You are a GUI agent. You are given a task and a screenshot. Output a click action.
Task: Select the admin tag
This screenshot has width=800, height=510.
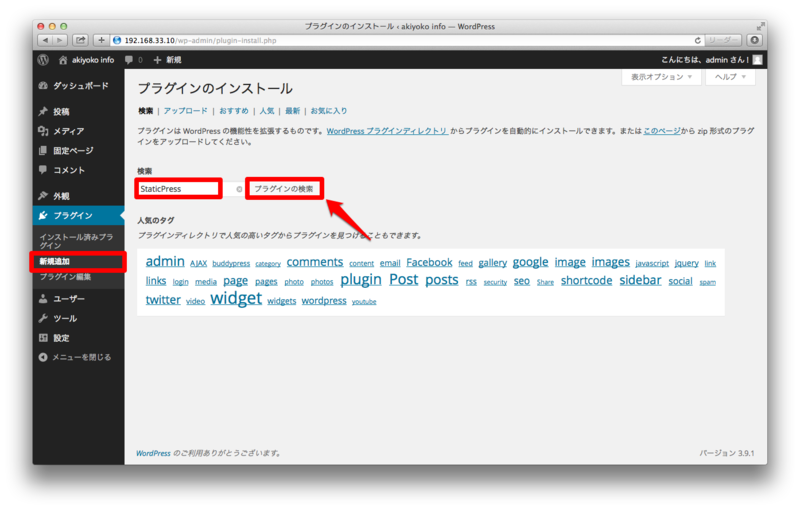[x=165, y=262]
